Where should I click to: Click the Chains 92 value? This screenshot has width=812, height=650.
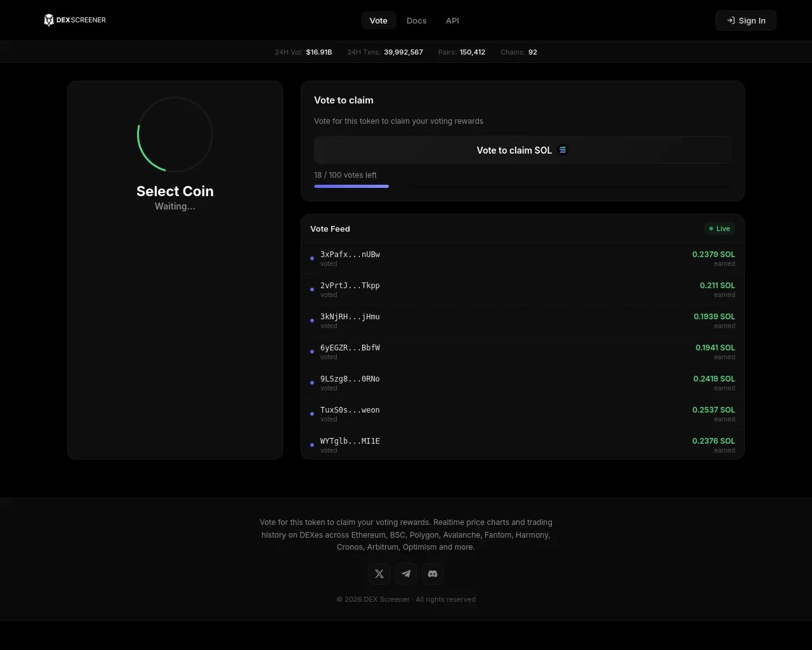pos(533,52)
